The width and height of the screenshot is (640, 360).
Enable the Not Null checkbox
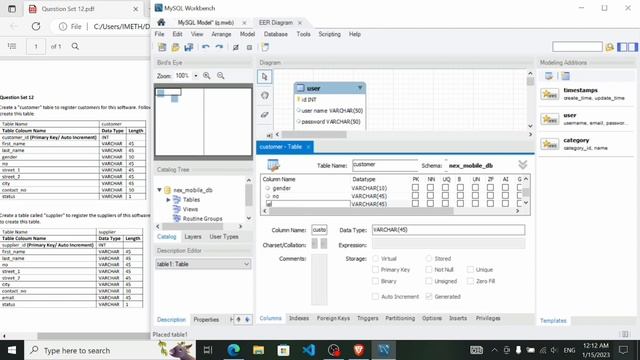pos(429,270)
